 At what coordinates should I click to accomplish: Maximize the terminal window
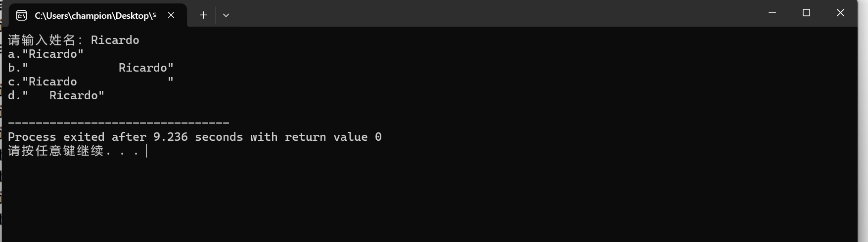pyautogui.click(x=806, y=13)
